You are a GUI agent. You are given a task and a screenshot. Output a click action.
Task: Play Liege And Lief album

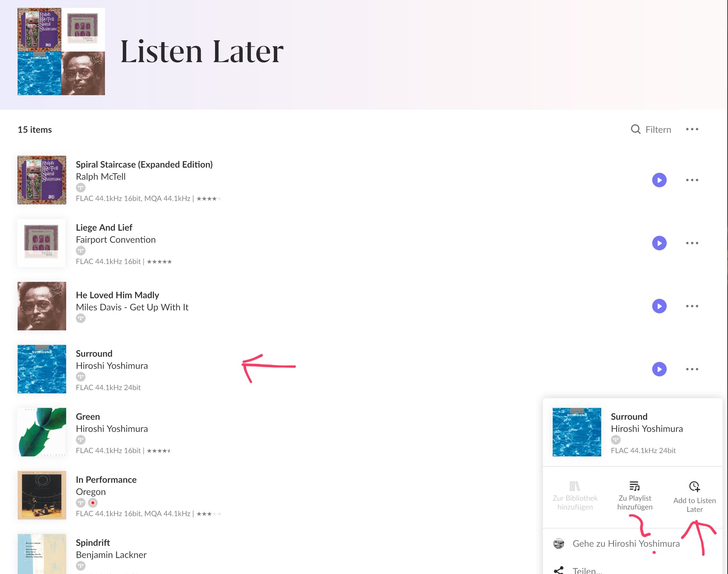pyautogui.click(x=659, y=243)
